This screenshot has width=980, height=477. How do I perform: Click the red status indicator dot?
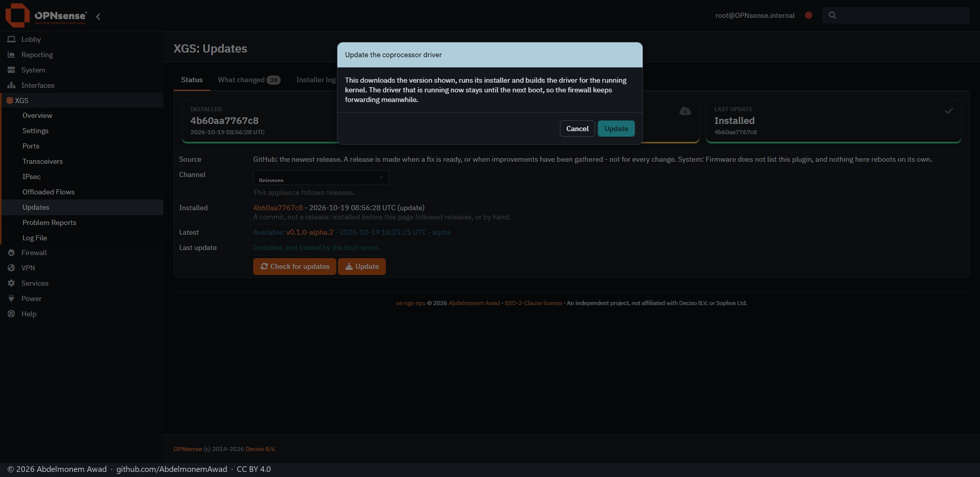click(x=808, y=15)
